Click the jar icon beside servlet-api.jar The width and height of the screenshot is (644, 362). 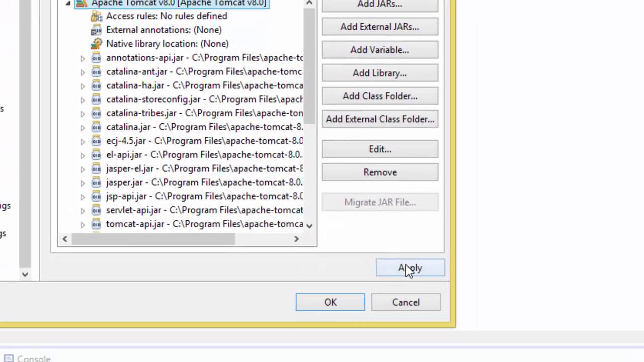96,210
